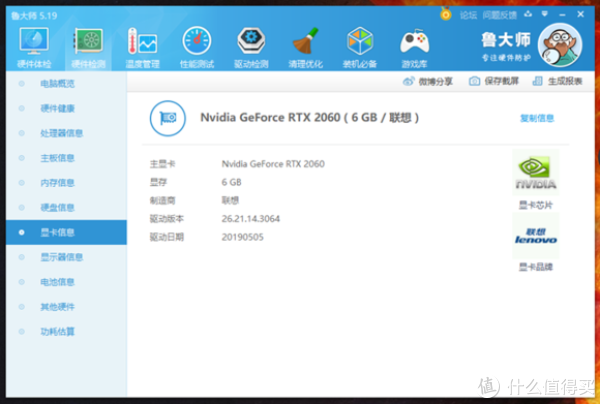
Task: Launch 性能测试 performance test
Action: [197, 47]
